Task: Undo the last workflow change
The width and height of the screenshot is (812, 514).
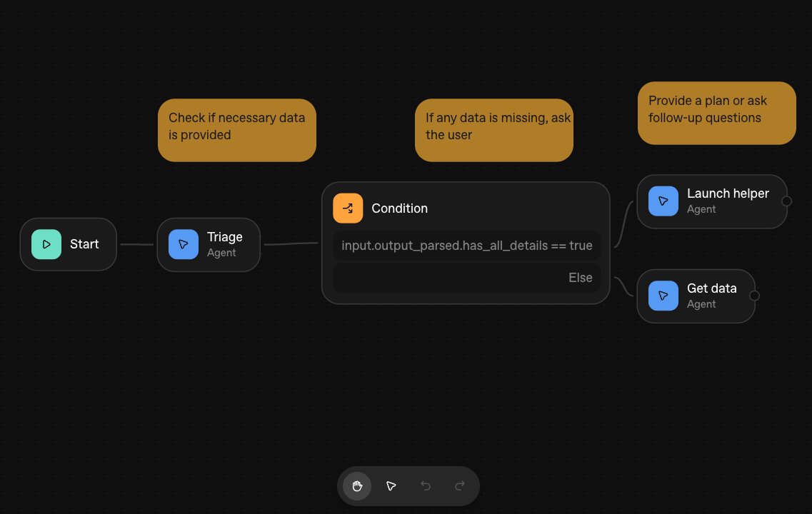Action: tap(426, 486)
